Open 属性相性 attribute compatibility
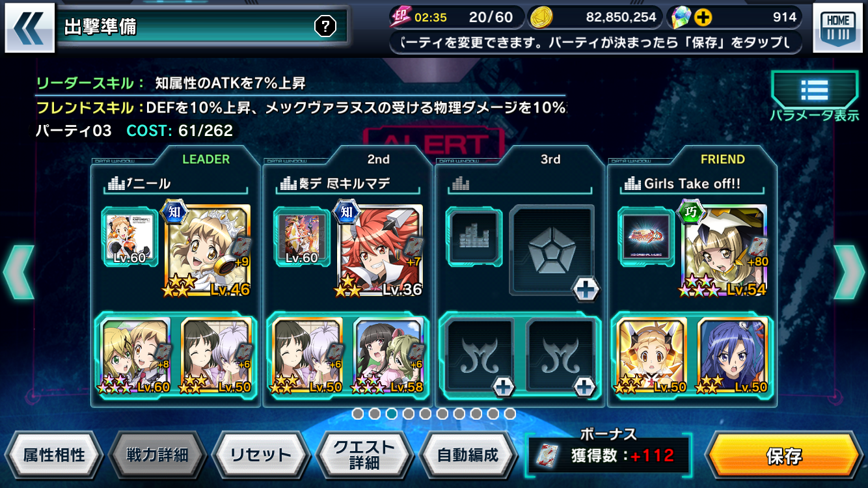The height and width of the screenshot is (488, 868). 53,455
